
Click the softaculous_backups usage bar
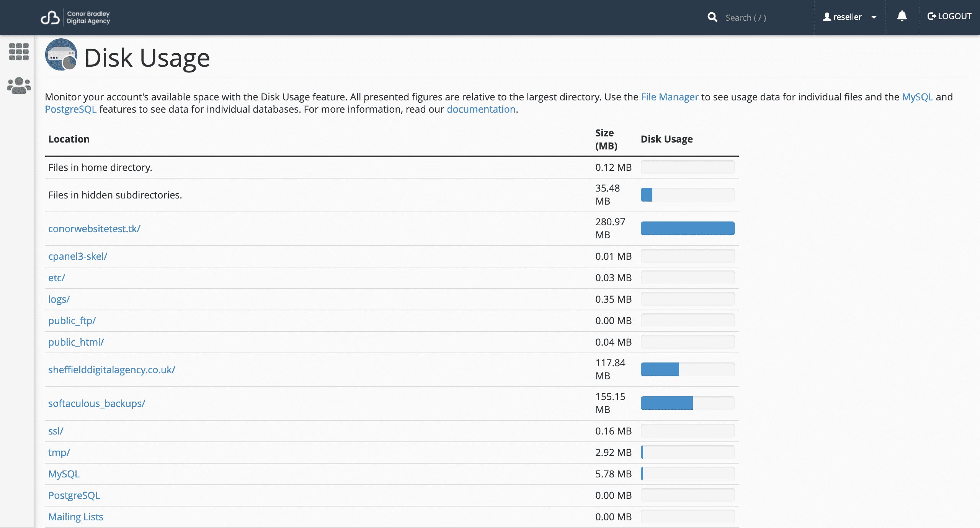coord(688,403)
